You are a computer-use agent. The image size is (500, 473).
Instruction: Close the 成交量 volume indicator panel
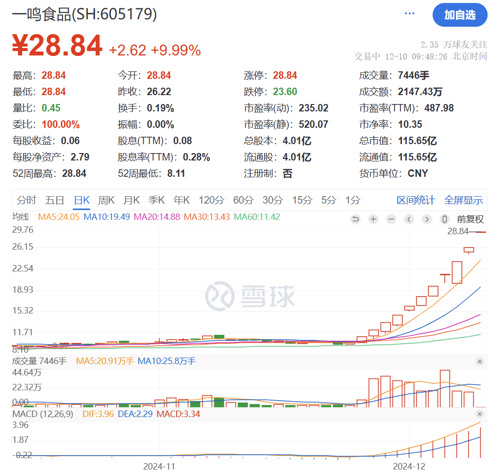480,361
